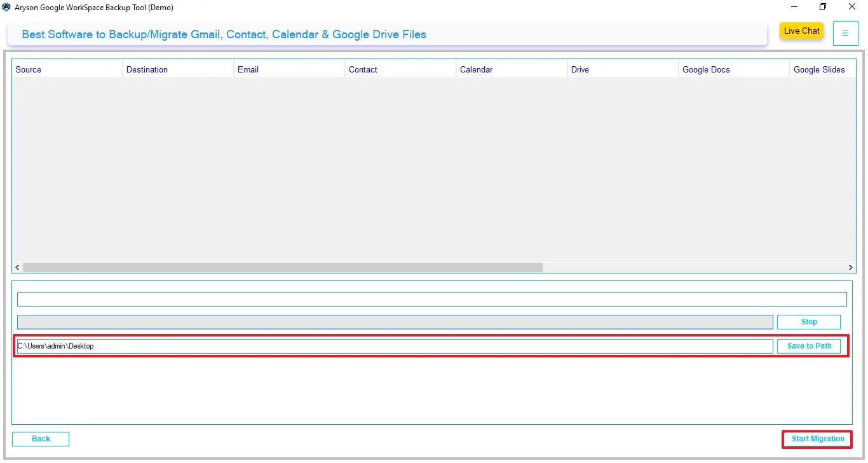Select the Destination column header

tap(147, 69)
